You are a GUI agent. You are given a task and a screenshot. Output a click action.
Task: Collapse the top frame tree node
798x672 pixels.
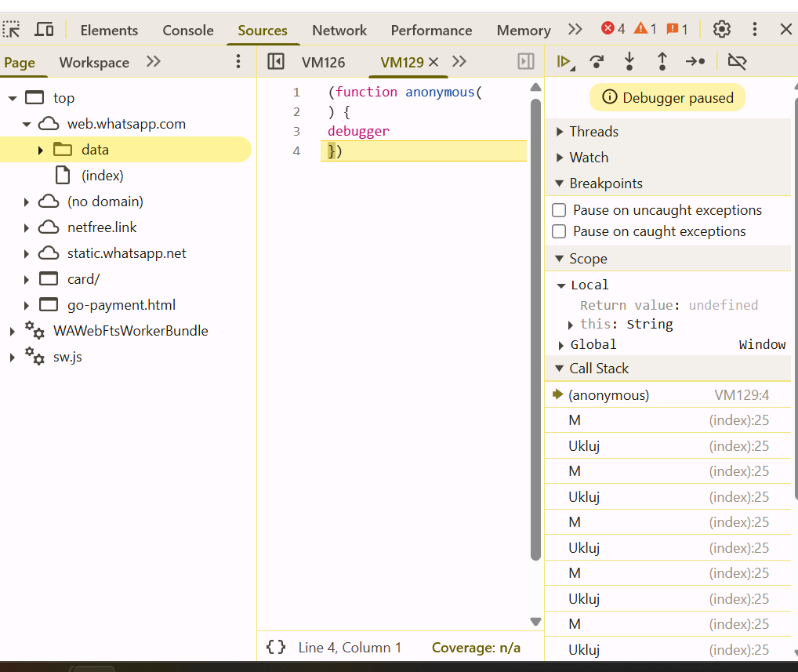pos(13,98)
